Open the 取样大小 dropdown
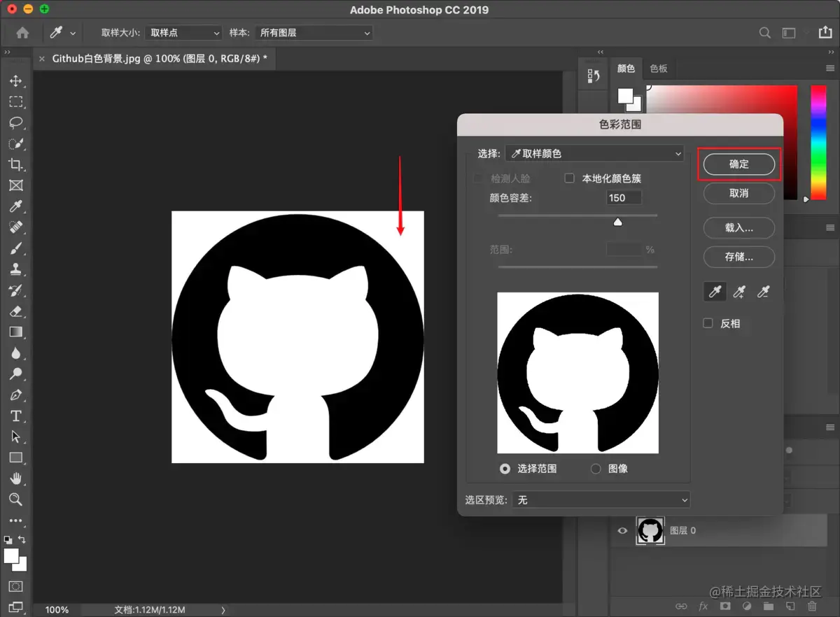 [x=183, y=33]
